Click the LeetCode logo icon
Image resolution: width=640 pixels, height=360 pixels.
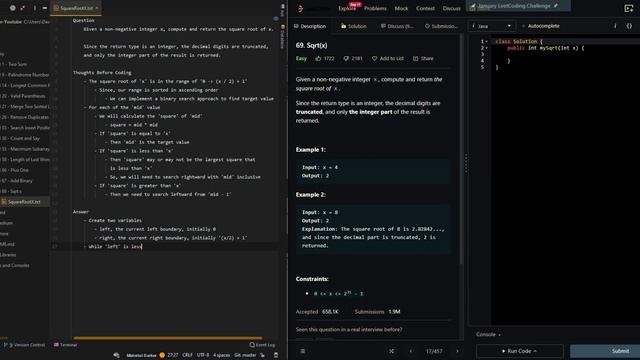point(300,8)
